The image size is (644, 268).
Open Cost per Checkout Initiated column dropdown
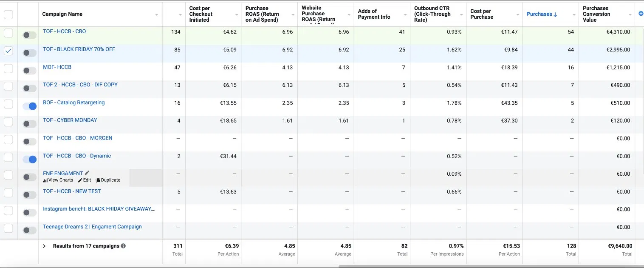237,15
